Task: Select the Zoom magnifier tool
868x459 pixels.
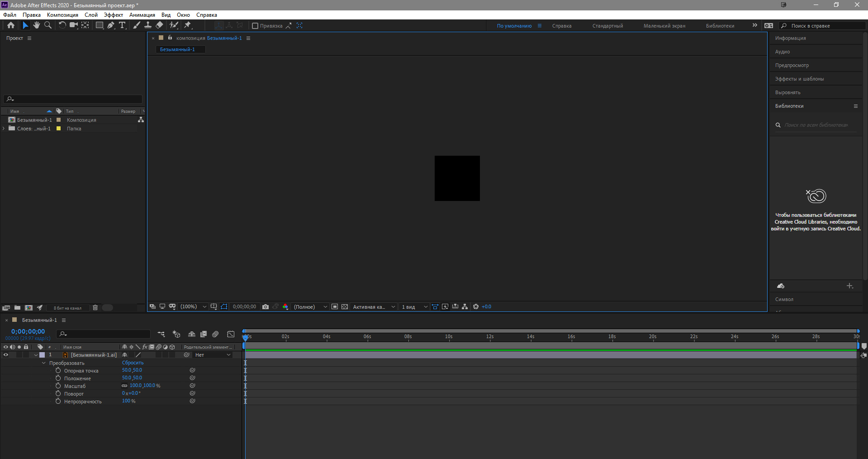Action: [48, 25]
